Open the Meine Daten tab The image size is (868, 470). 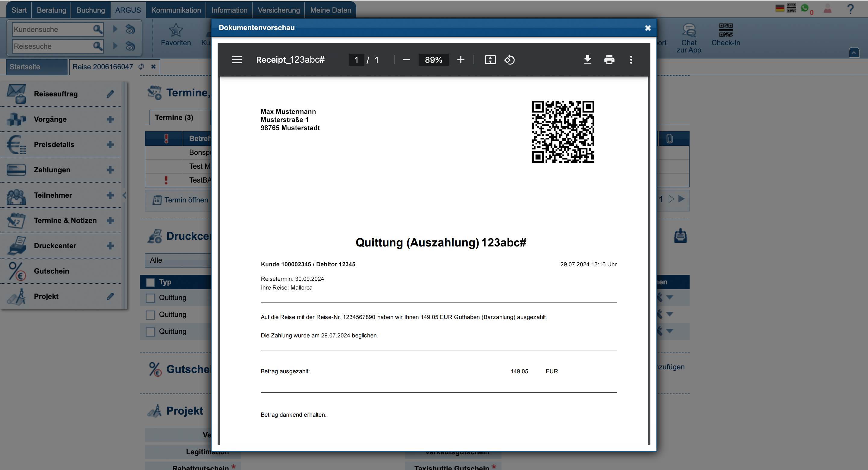(331, 10)
